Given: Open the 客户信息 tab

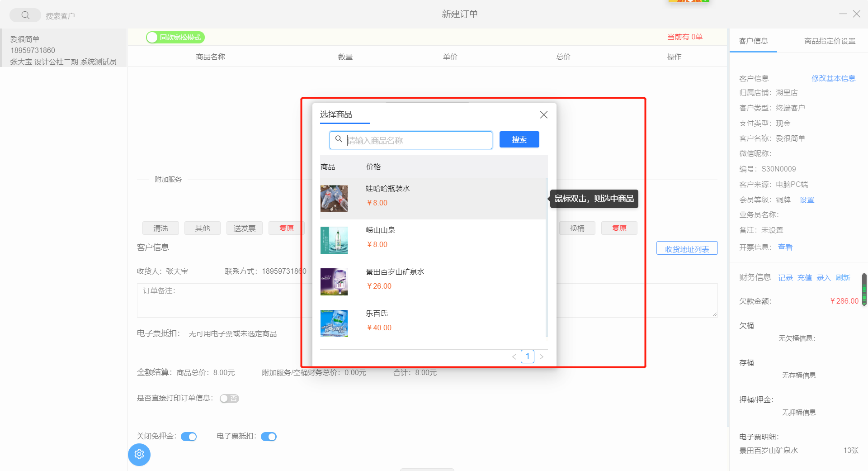Looking at the screenshot, I should pyautogui.click(x=753, y=41).
